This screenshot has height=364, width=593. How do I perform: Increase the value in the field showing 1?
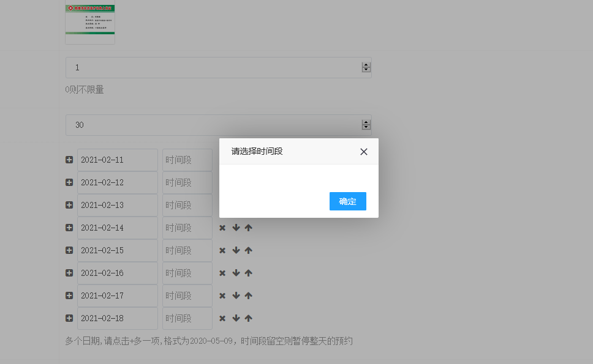366,65
